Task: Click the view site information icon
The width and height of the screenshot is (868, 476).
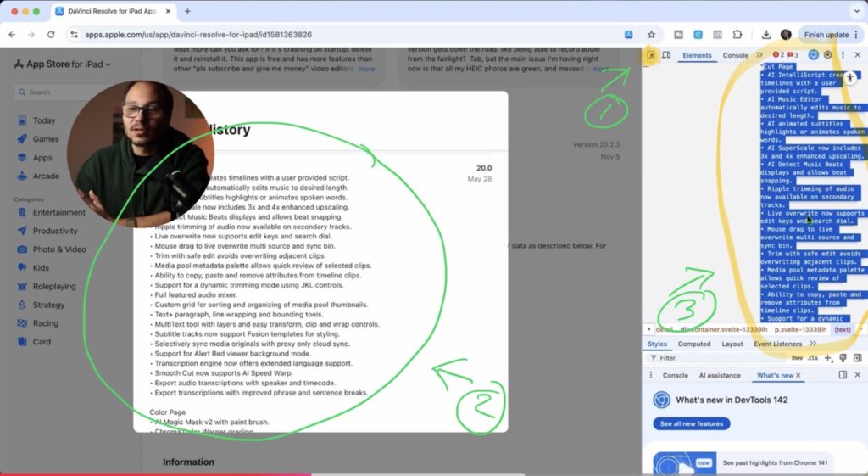Action: (x=74, y=34)
